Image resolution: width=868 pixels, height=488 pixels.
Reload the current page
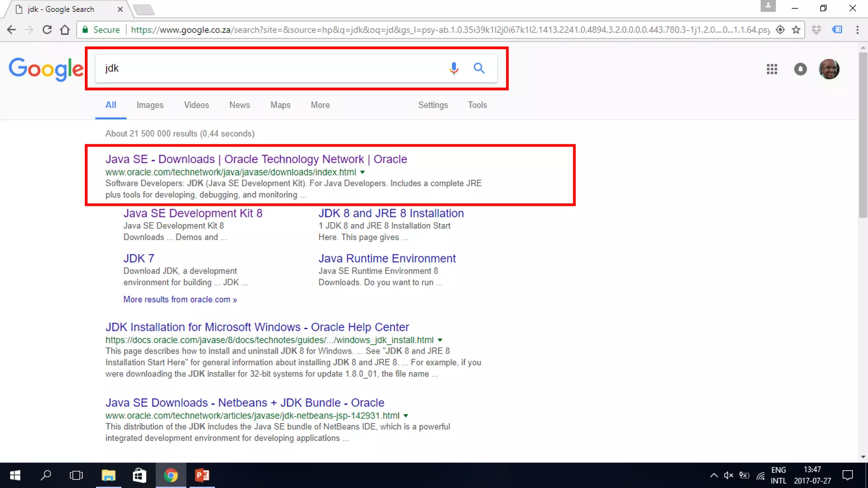point(47,30)
